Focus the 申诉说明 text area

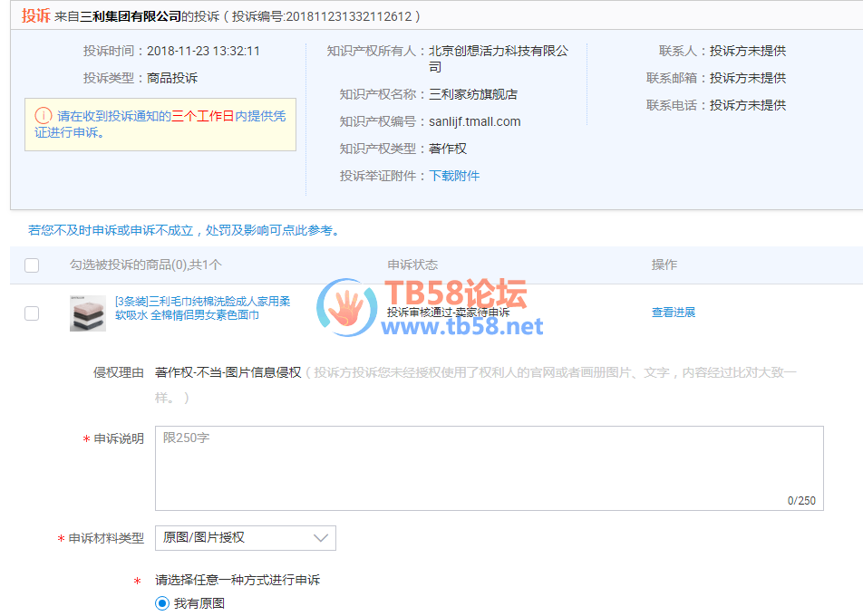[x=490, y=468]
